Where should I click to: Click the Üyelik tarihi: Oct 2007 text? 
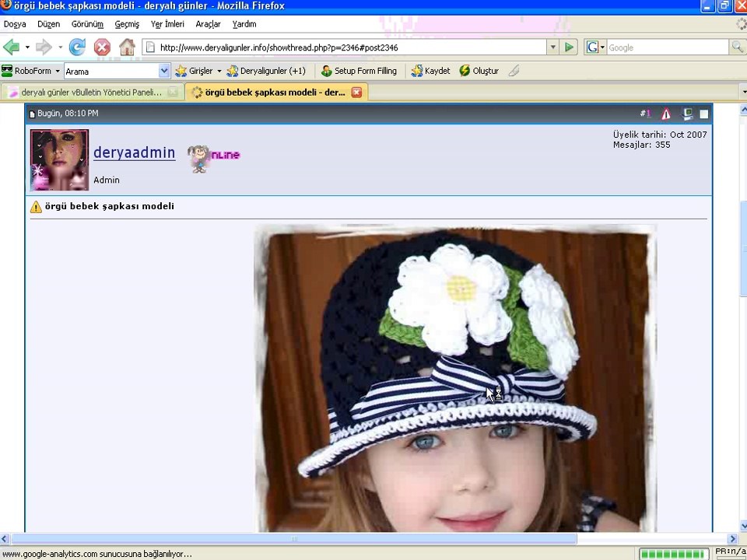660,135
